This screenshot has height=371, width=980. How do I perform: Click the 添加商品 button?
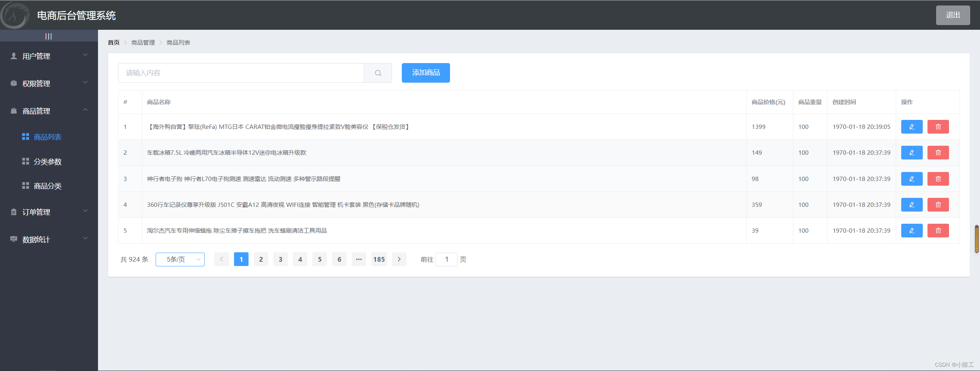[x=426, y=73]
